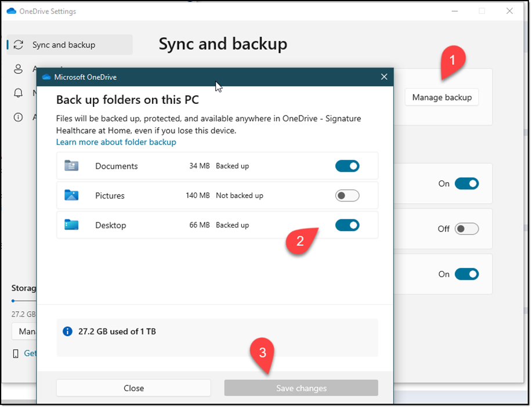The image size is (532, 408).
Task: Click the Microsoft OneDrive cloud icon in dialog title
Action: [x=46, y=77]
